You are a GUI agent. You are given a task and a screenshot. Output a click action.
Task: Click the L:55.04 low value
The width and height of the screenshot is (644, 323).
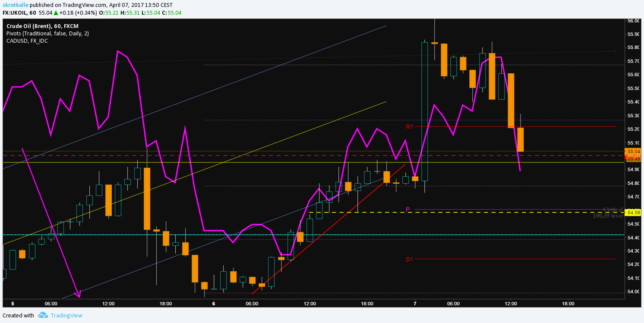coord(151,13)
